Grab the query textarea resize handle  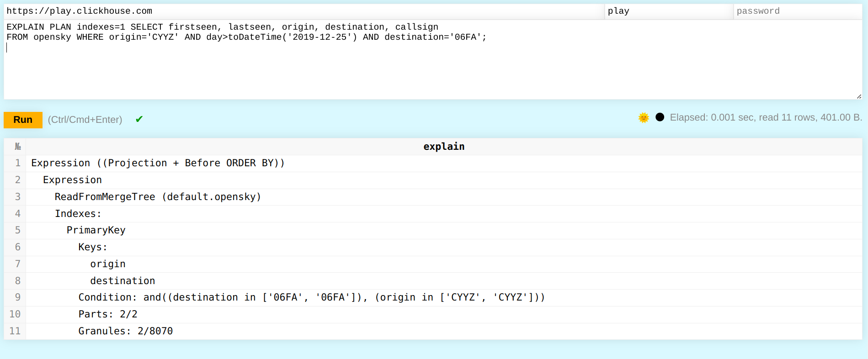[859, 96]
